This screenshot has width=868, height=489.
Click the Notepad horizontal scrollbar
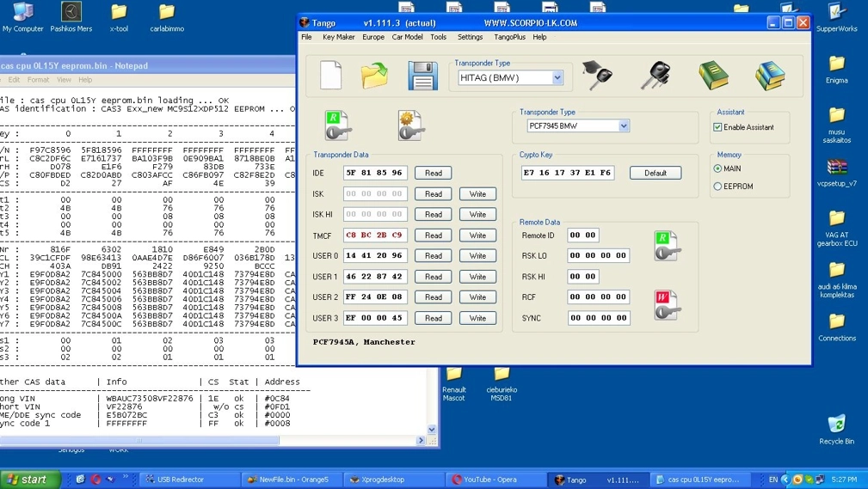pos(139,440)
